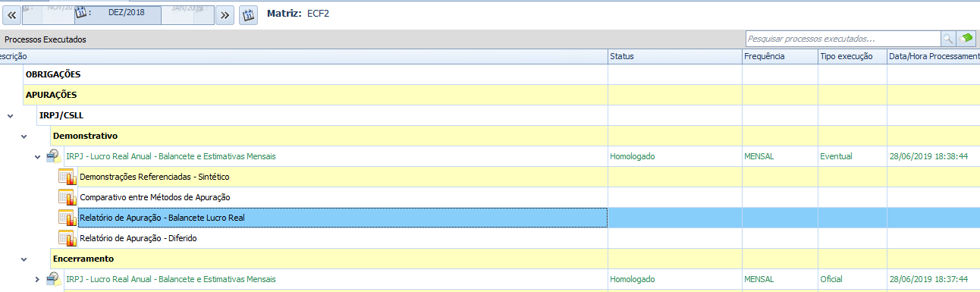Viewport: 980px width, 292px height.
Task: Click process icon of Demonstrativo IRPJ row
Action: pos(53,156)
